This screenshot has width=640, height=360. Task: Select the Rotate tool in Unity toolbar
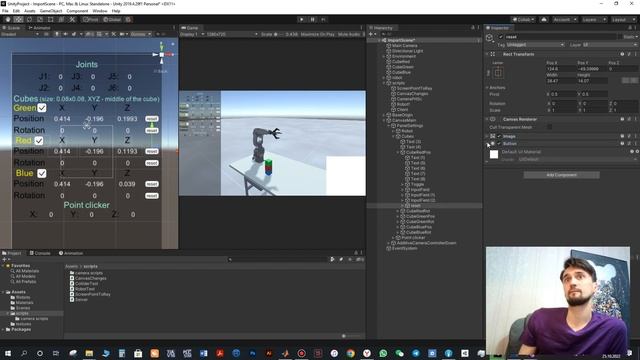(x=29, y=19)
